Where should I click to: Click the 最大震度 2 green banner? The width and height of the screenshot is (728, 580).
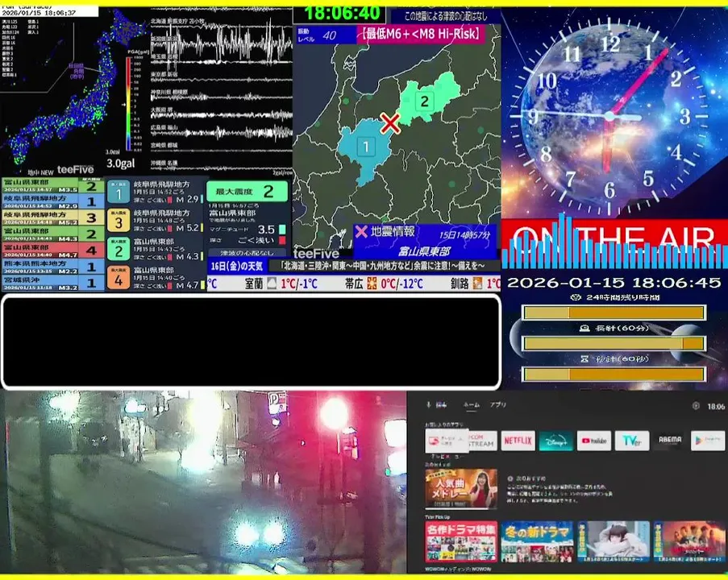click(x=247, y=191)
